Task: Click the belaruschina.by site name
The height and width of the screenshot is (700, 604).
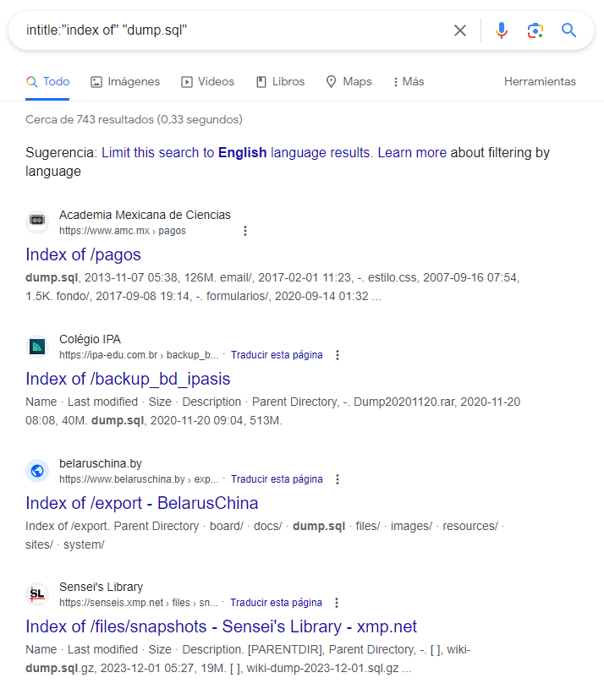Action: [x=101, y=463]
